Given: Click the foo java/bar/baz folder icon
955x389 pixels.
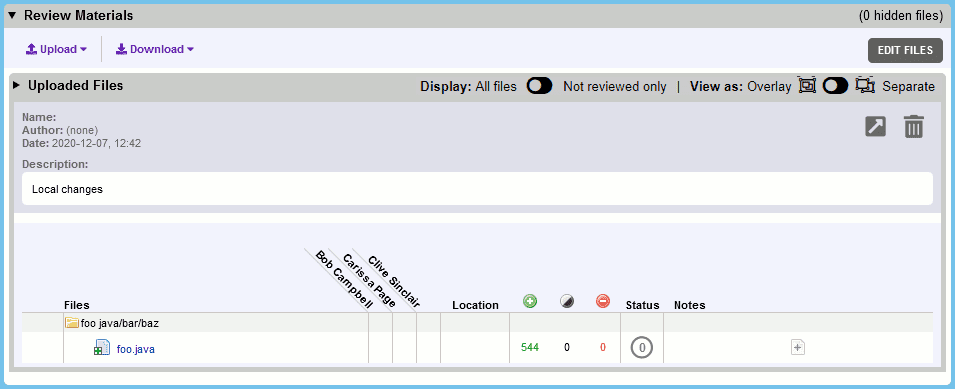Looking at the screenshot, I should [72, 323].
